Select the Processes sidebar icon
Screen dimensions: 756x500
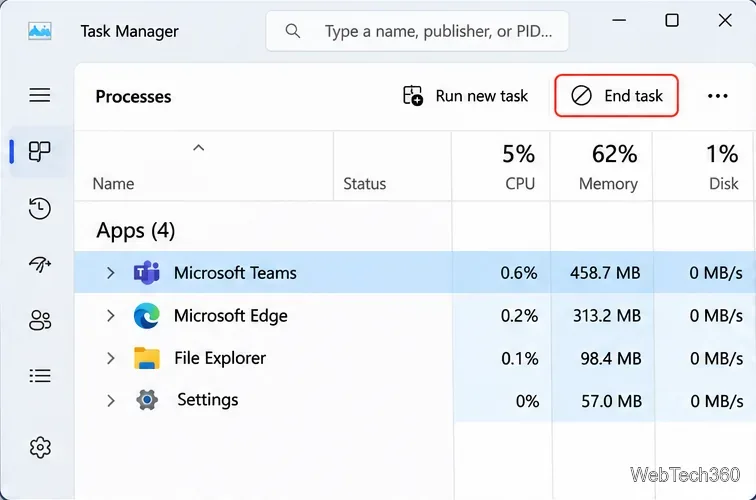[40, 151]
